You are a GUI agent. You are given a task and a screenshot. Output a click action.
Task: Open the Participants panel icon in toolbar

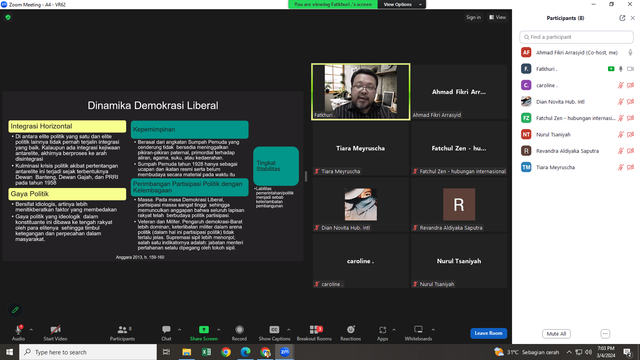(122, 329)
